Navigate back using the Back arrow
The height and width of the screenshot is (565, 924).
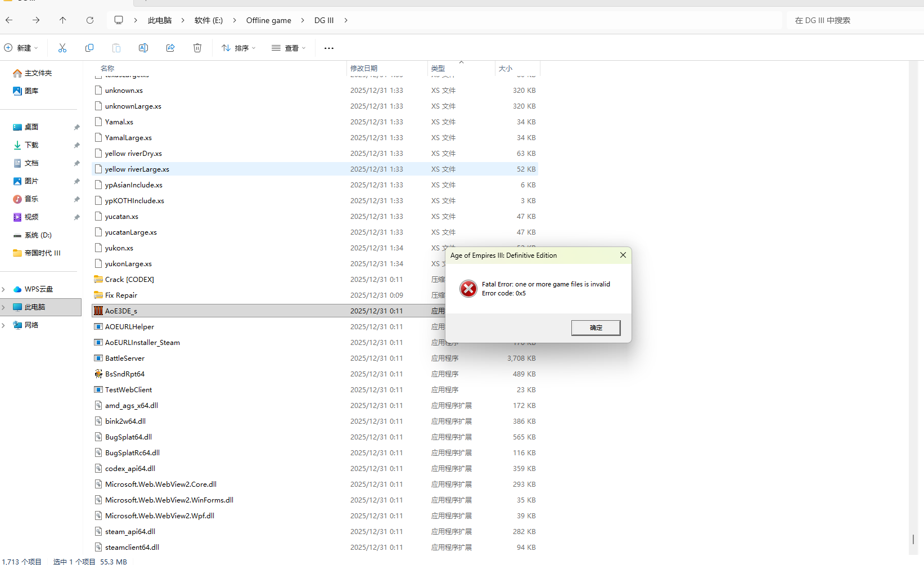10,20
